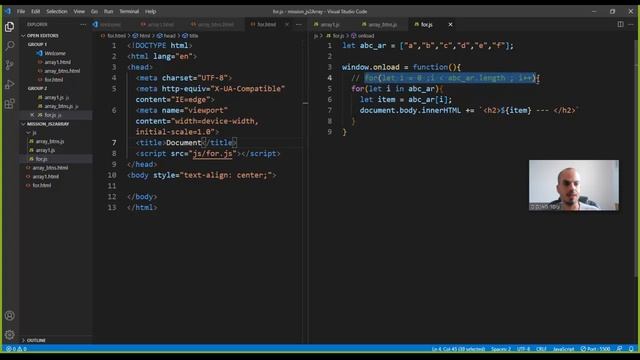Open the File menu
This screenshot has width=640, height=360.
pos(21,11)
